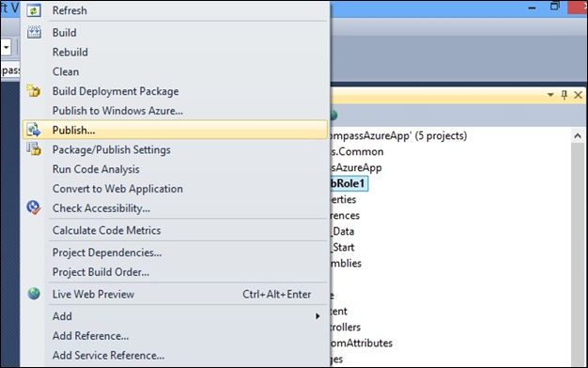This screenshot has height=368, width=588.
Task: Select the 'mblies' folder node
Action: click(346, 263)
